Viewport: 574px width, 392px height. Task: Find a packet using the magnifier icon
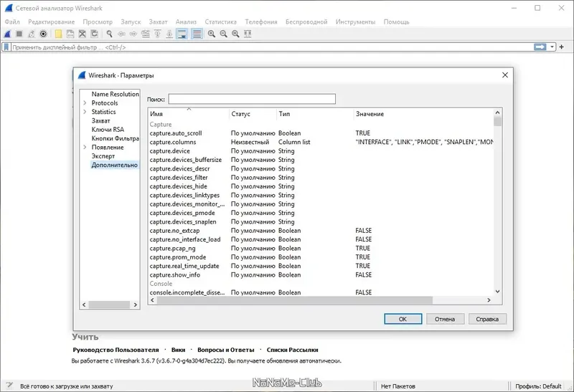tap(109, 34)
